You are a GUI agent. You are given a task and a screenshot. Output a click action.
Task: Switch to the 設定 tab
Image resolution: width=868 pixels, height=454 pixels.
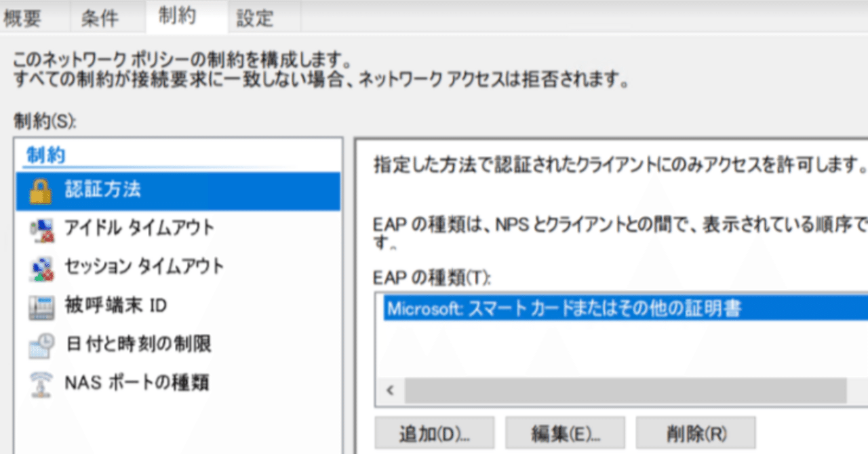click(x=255, y=17)
